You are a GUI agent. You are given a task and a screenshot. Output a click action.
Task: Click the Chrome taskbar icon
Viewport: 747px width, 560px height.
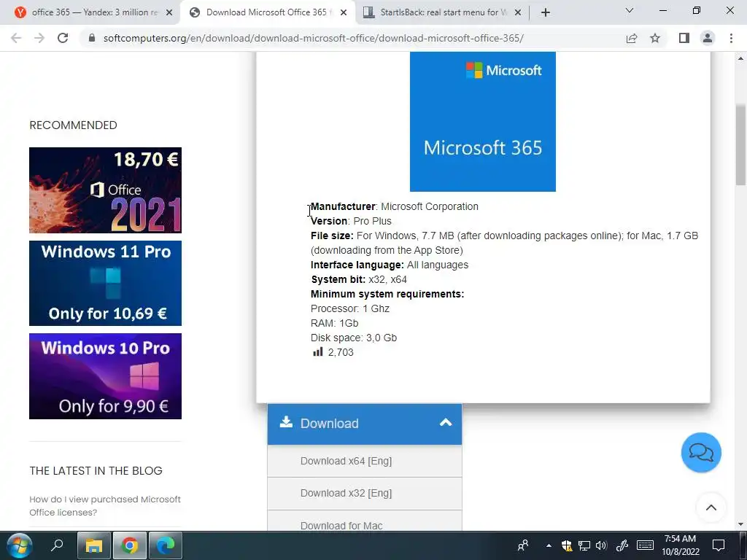[x=130, y=545]
